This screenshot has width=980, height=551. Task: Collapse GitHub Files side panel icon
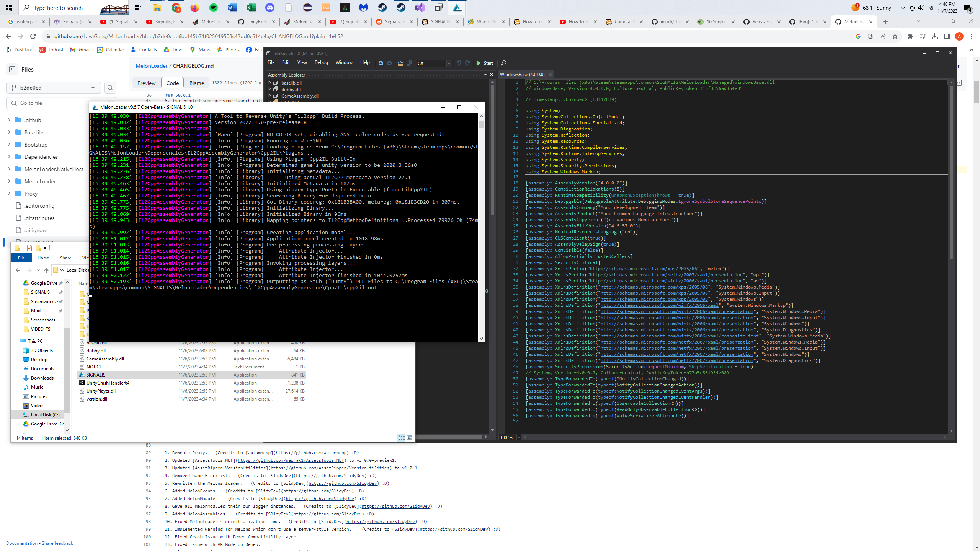(x=12, y=69)
